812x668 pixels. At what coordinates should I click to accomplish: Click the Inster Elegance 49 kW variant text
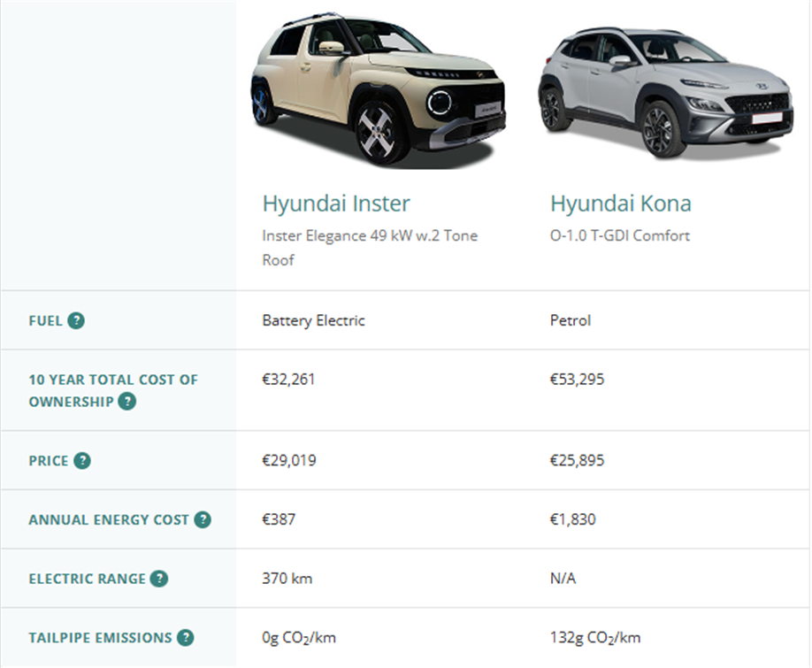370,248
